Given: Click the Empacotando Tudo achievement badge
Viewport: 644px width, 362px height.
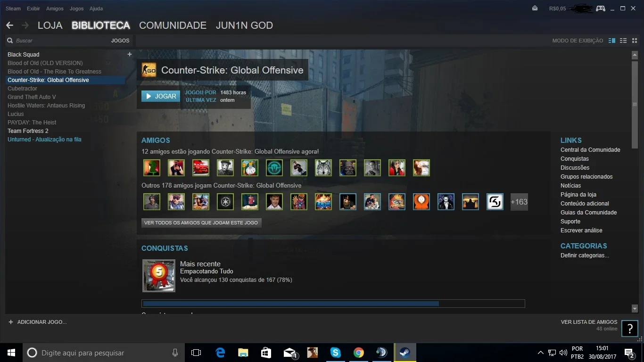Looking at the screenshot, I should click(159, 276).
